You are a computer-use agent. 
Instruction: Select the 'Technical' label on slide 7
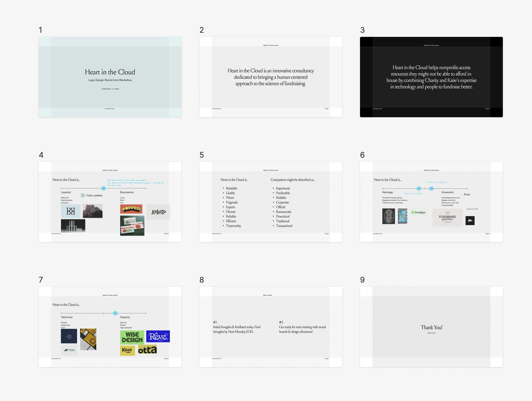point(67,317)
